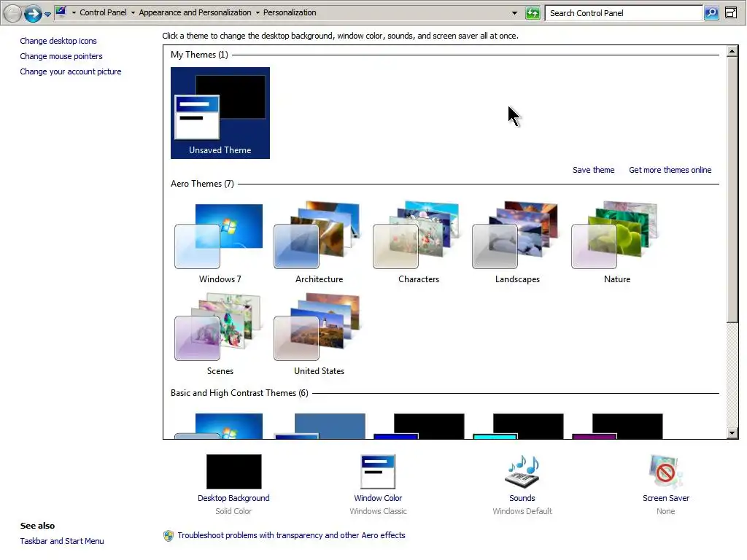Open the Sounds settings icon
747x560 pixels.
tap(522, 472)
